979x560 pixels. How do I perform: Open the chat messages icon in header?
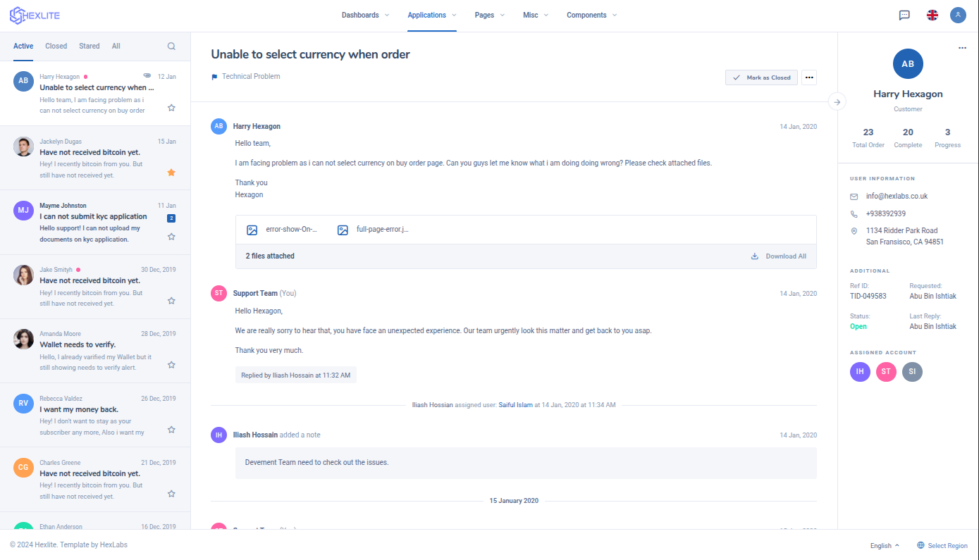pyautogui.click(x=904, y=15)
